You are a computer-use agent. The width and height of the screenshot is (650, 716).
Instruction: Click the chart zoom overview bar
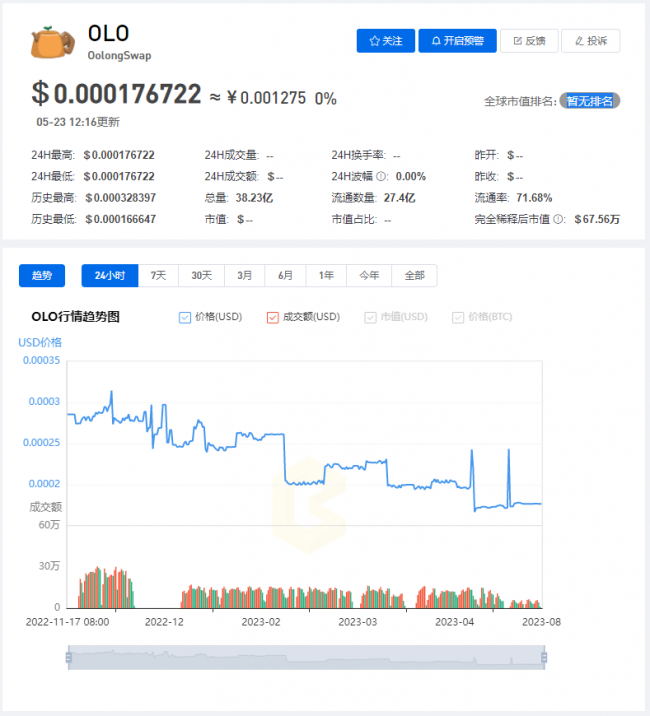tap(306, 658)
